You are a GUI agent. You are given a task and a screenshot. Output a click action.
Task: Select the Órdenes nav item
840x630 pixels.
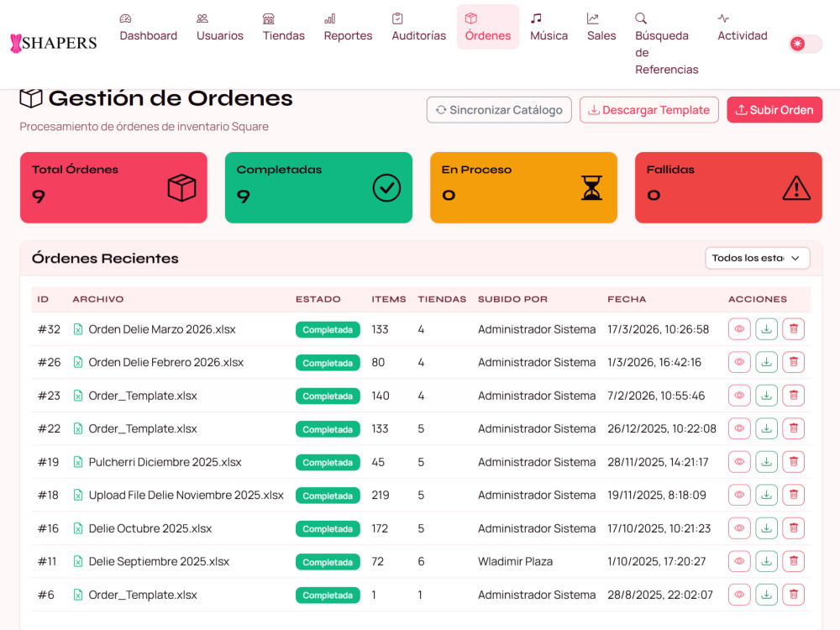click(x=487, y=28)
